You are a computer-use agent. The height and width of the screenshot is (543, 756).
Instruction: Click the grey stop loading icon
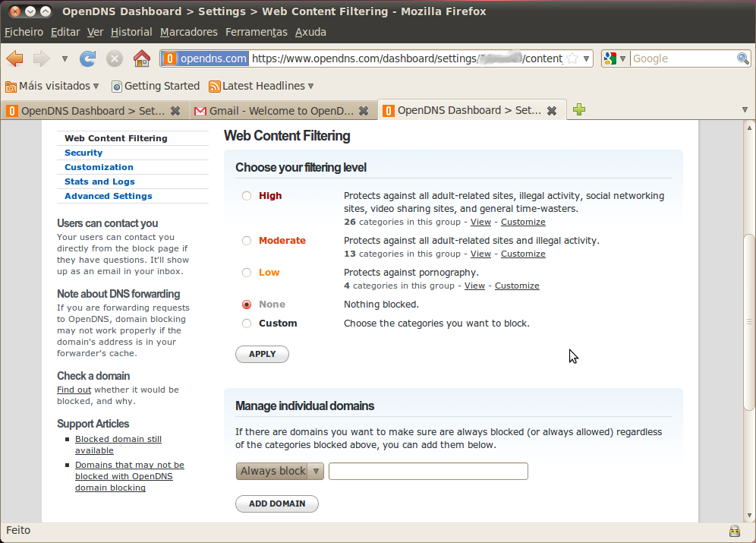click(x=115, y=58)
